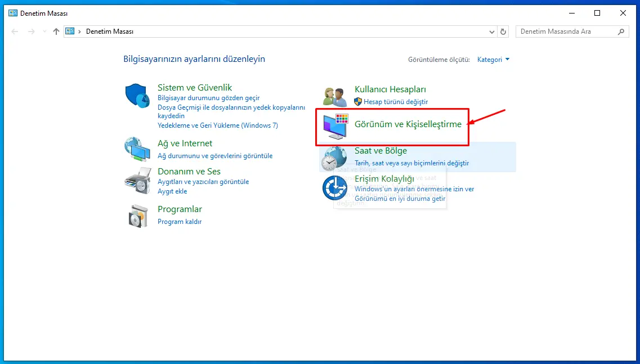Click the Aygıt ekle link
The height and width of the screenshot is (364, 640).
(x=172, y=191)
